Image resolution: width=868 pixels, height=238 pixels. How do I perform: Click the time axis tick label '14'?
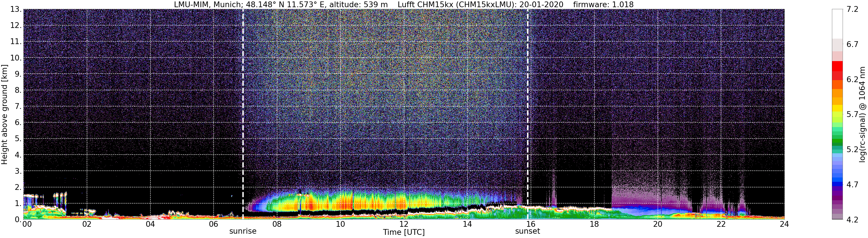(467, 224)
